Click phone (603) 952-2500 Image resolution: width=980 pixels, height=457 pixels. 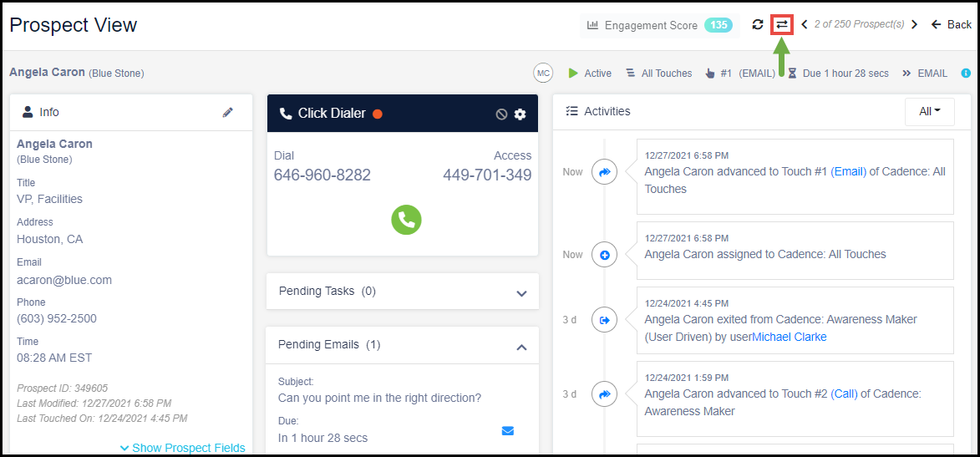pyautogui.click(x=57, y=318)
